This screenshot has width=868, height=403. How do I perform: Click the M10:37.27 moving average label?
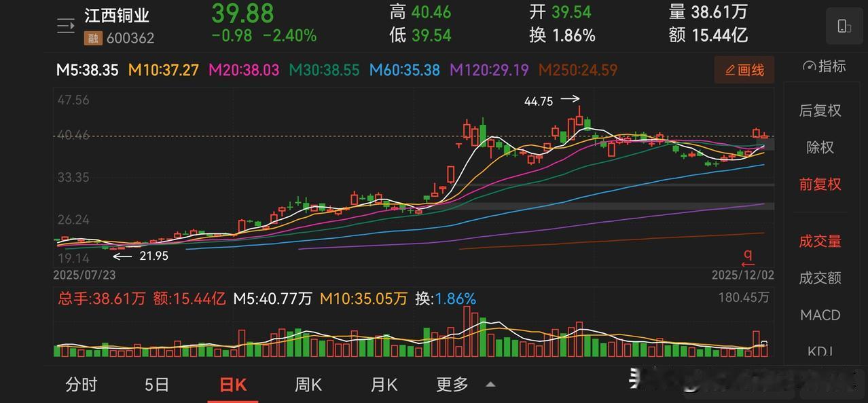[164, 70]
